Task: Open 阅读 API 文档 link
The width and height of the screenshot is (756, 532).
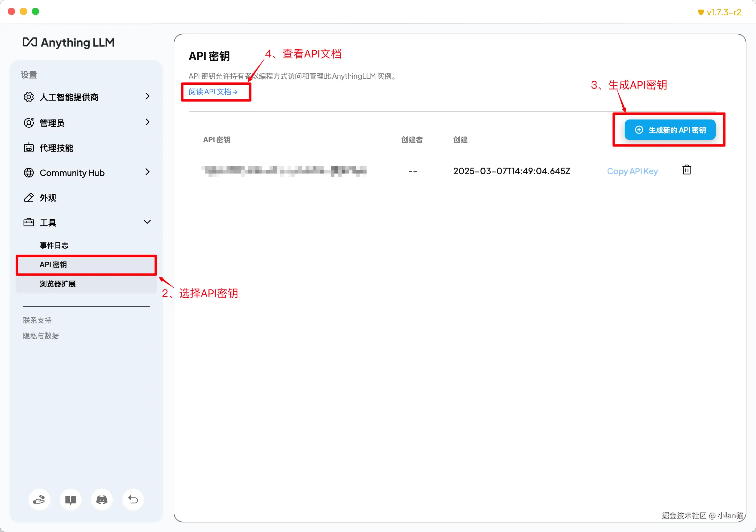Action: pos(213,92)
